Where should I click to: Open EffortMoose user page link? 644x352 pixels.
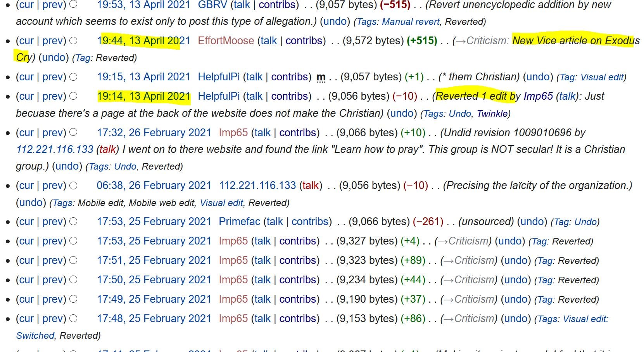coord(226,41)
